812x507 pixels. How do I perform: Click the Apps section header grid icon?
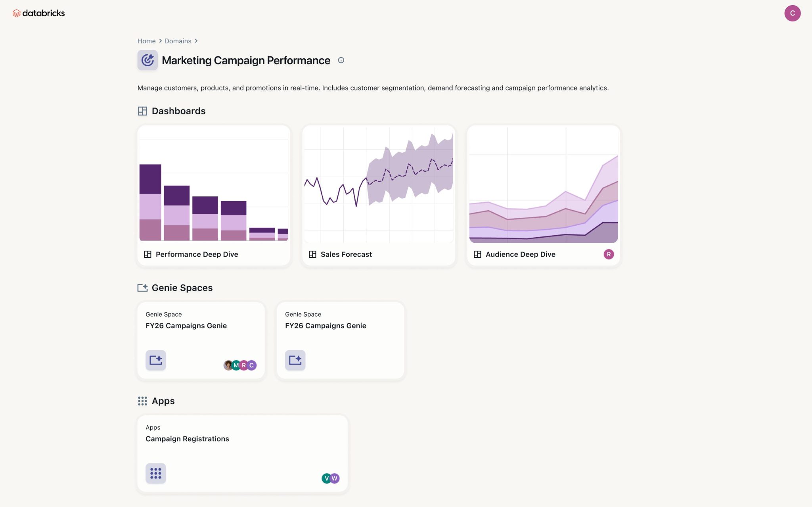pos(142,401)
